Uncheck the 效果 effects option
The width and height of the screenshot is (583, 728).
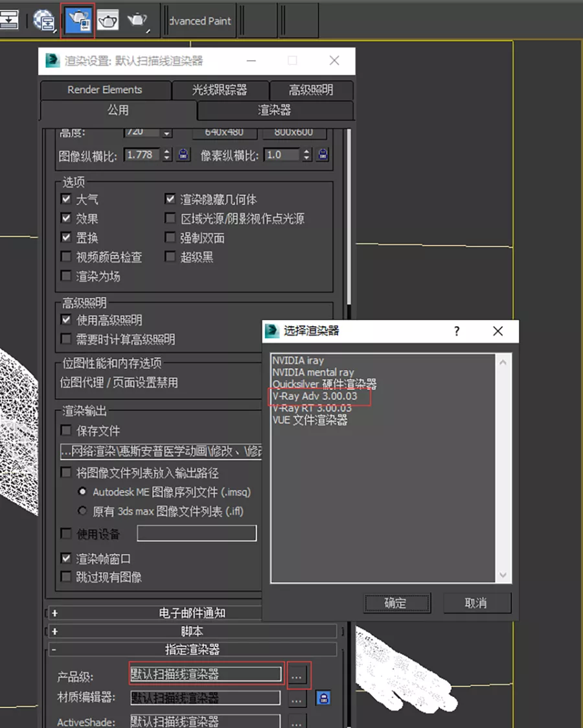66,218
